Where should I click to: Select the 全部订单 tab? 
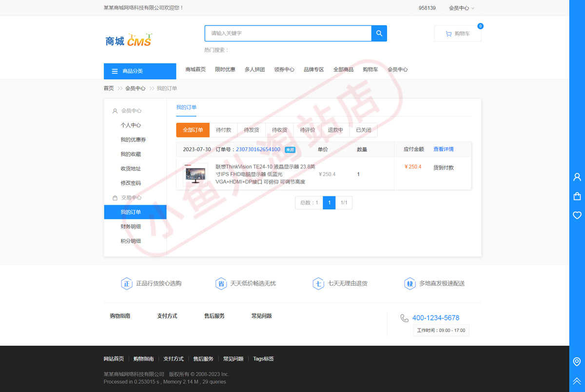pyautogui.click(x=193, y=130)
